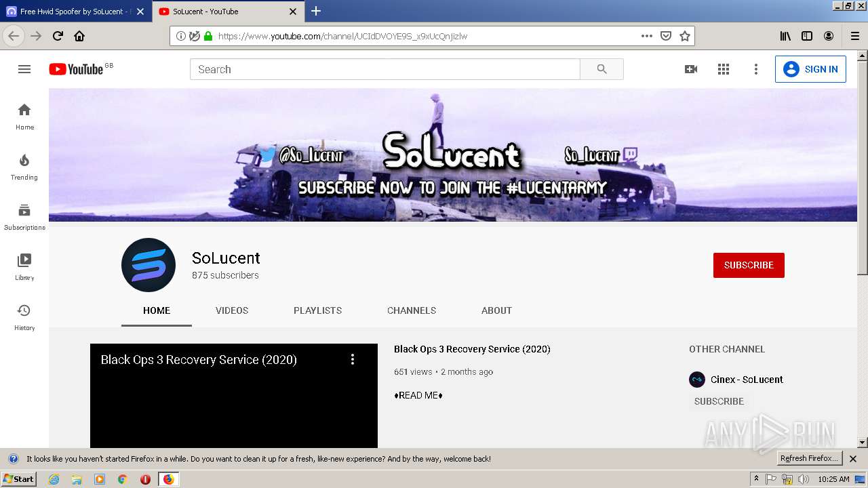Open the Windows Start menu
868x488 pixels.
pos(18,479)
